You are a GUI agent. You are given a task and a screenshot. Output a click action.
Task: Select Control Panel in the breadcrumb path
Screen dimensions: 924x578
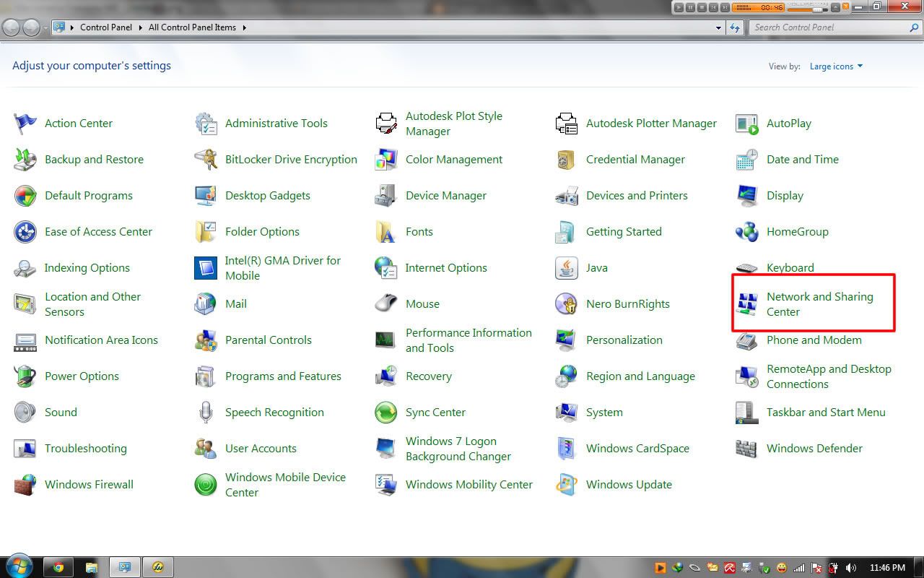pos(106,27)
